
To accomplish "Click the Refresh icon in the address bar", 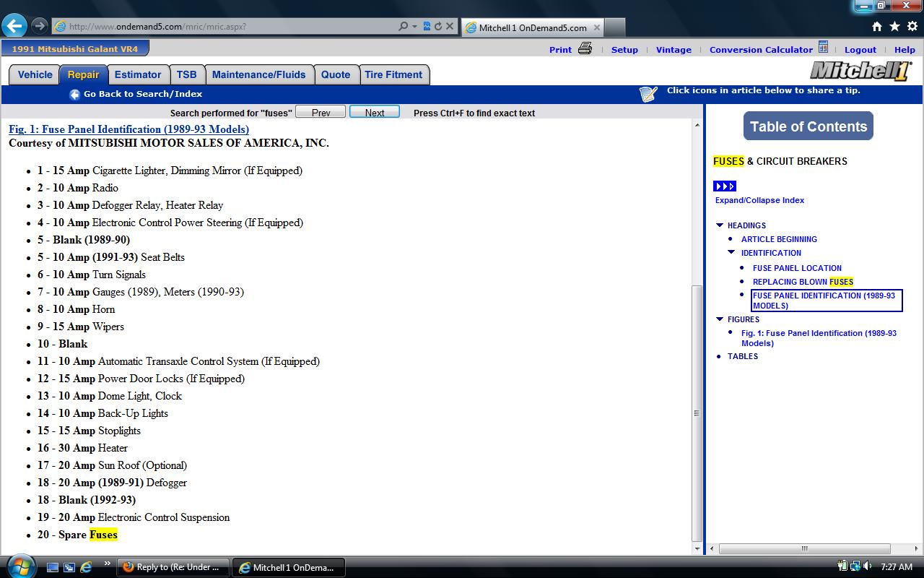I will click(x=437, y=26).
